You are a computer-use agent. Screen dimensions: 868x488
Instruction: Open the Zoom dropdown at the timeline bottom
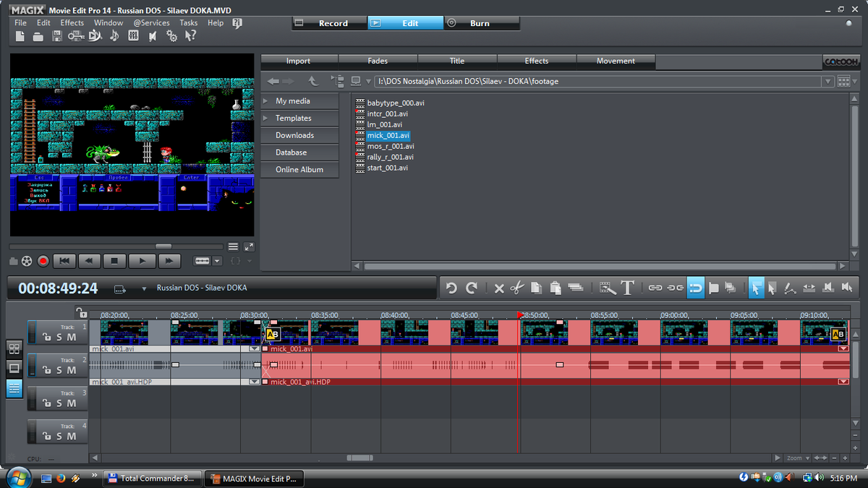pos(798,458)
